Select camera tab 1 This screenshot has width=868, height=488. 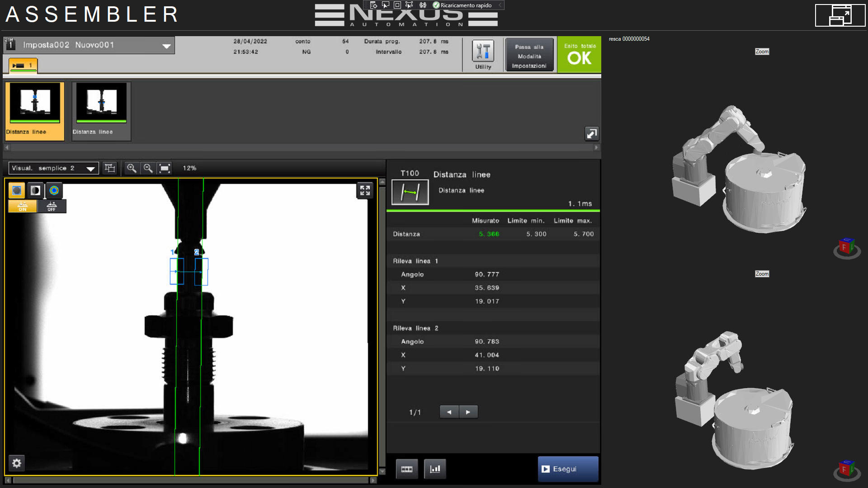coord(23,66)
